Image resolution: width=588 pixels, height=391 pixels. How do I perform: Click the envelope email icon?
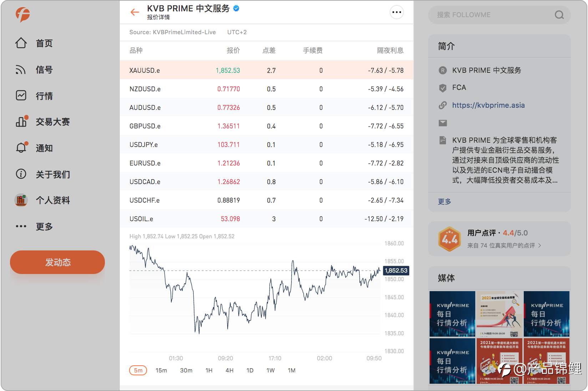coord(443,123)
